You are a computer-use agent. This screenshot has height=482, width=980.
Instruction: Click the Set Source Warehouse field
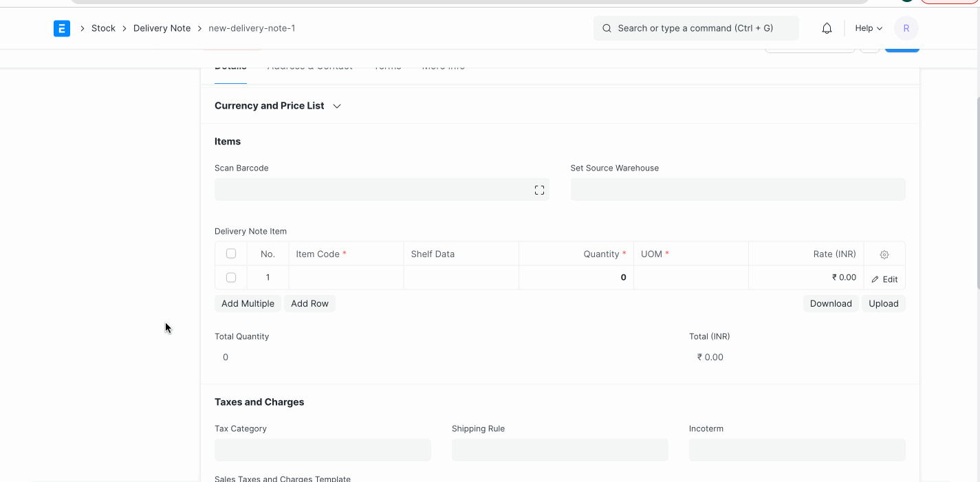(737, 189)
